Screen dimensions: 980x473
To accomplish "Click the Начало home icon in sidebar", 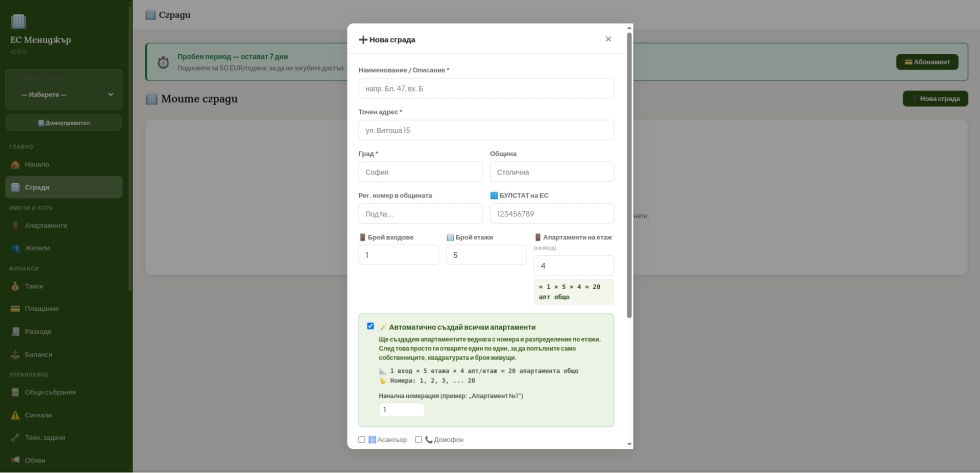I will [15, 164].
